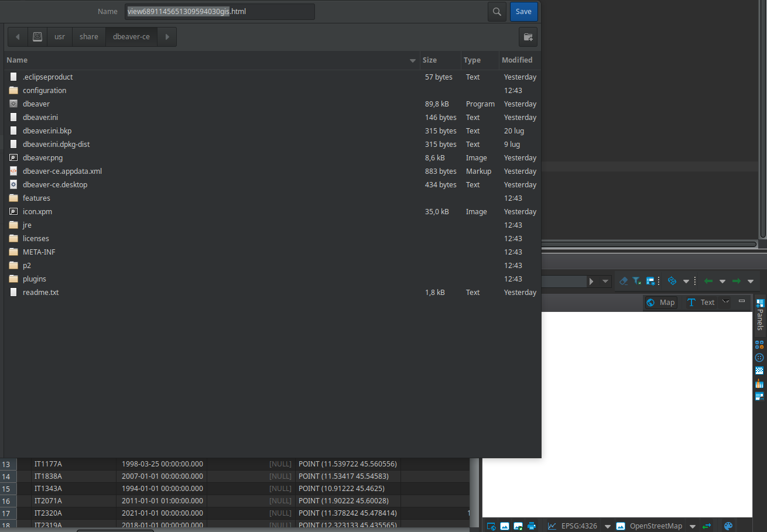Create a new folder in the dialog

[528, 36]
